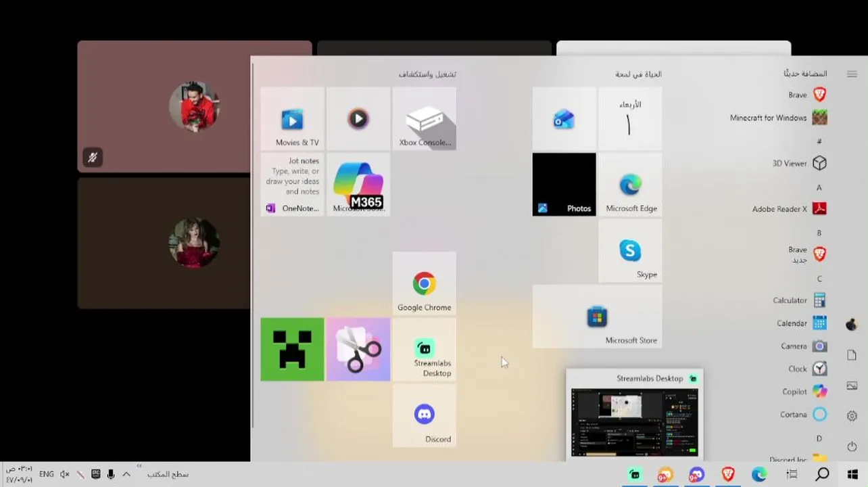The image size is (868, 487).
Task: Switch to Brave on the taskbar
Action: (x=728, y=474)
